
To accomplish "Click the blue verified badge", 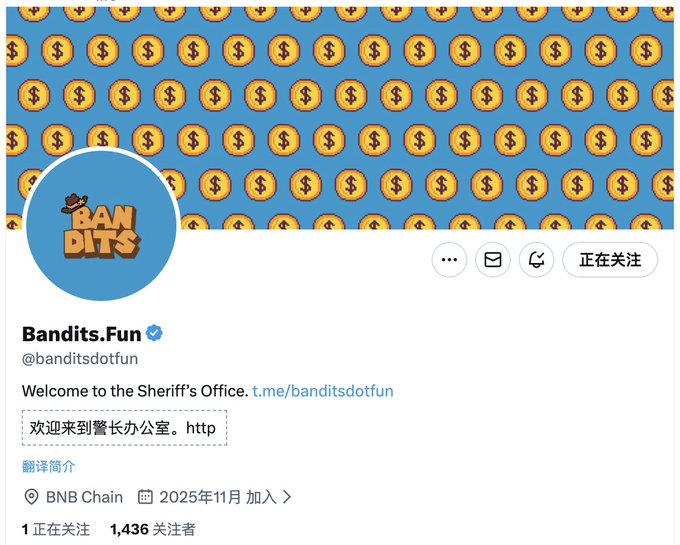I will [154, 333].
